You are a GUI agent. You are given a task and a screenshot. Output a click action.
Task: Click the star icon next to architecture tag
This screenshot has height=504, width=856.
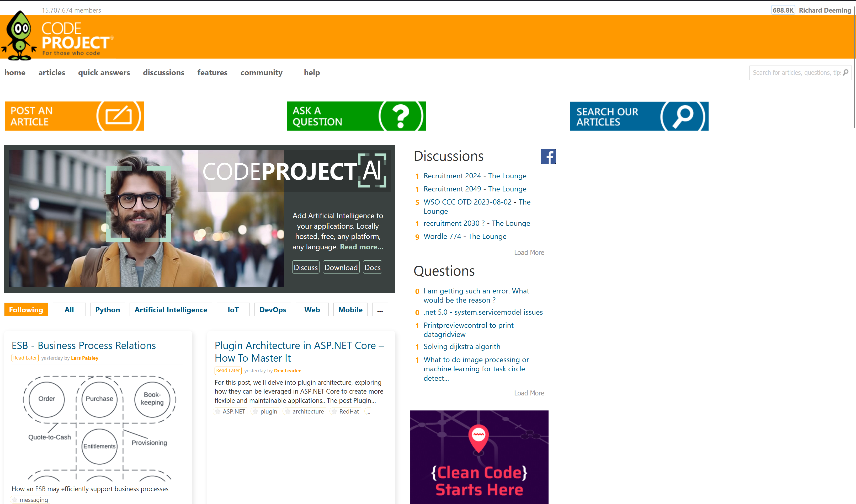click(287, 411)
